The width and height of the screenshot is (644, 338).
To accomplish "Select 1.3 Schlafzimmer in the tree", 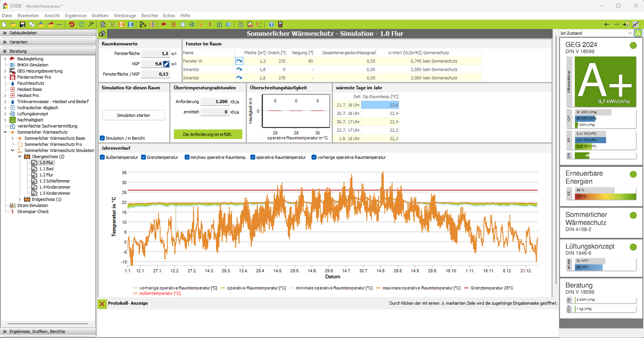I will click(x=54, y=181).
